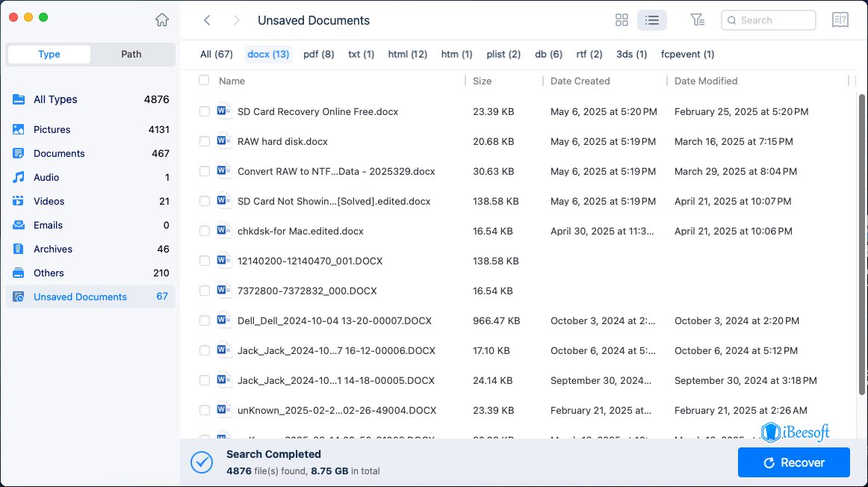Check the RAW hard disk.docx checkbox
The image size is (868, 487).
coord(204,141)
